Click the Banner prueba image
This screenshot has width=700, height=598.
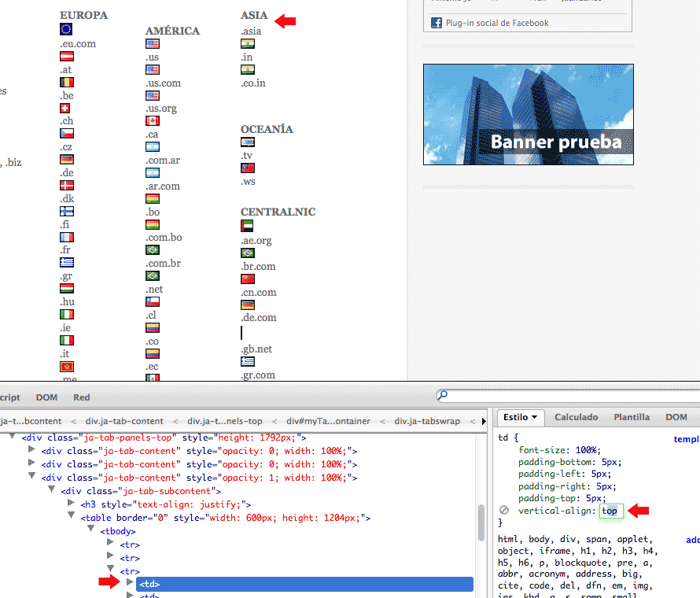pyautogui.click(x=528, y=114)
